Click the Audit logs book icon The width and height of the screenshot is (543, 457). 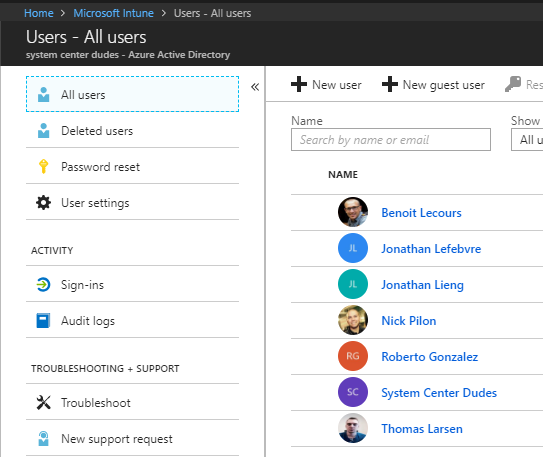43,321
